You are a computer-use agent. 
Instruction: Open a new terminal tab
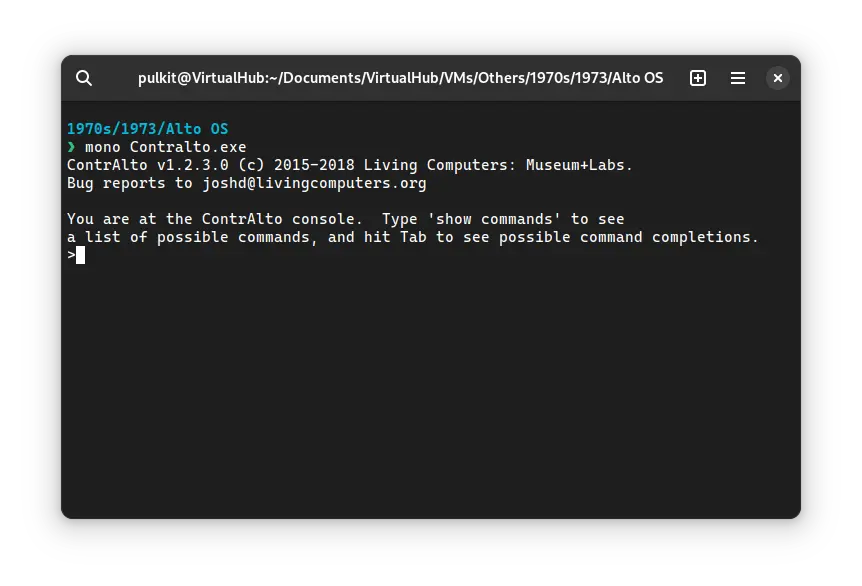click(698, 78)
